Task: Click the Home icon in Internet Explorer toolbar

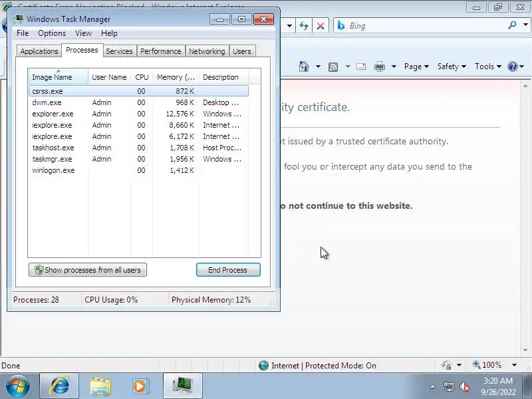Action: 304,66
